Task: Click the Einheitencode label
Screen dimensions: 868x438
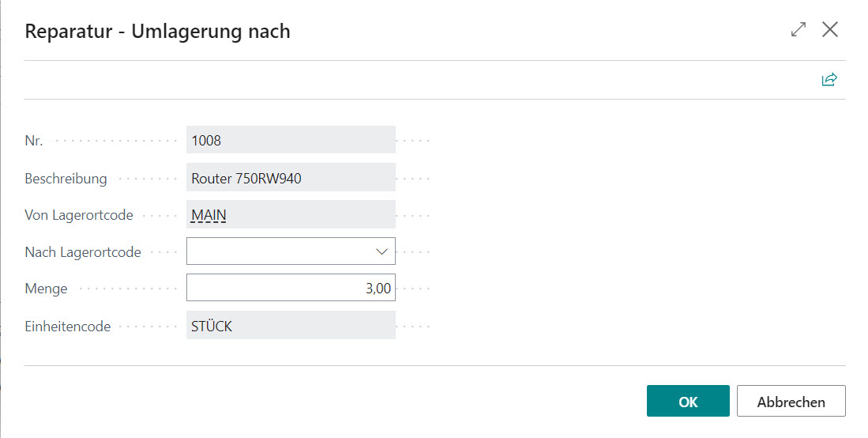Action: coord(68,326)
